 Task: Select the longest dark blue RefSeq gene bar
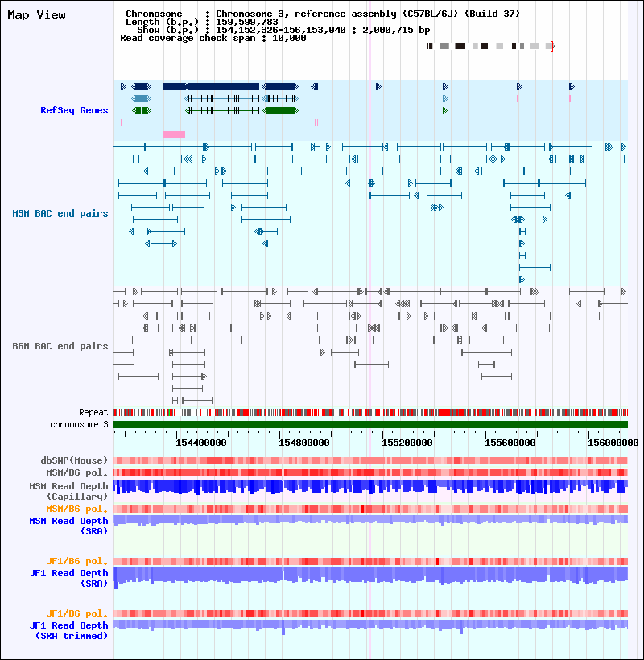[x=211, y=86]
